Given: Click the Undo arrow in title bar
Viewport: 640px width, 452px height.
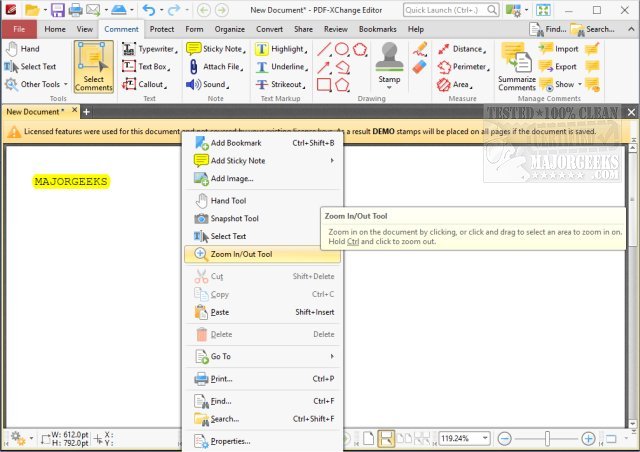Looking at the screenshot, I should (x=148, y=10).
